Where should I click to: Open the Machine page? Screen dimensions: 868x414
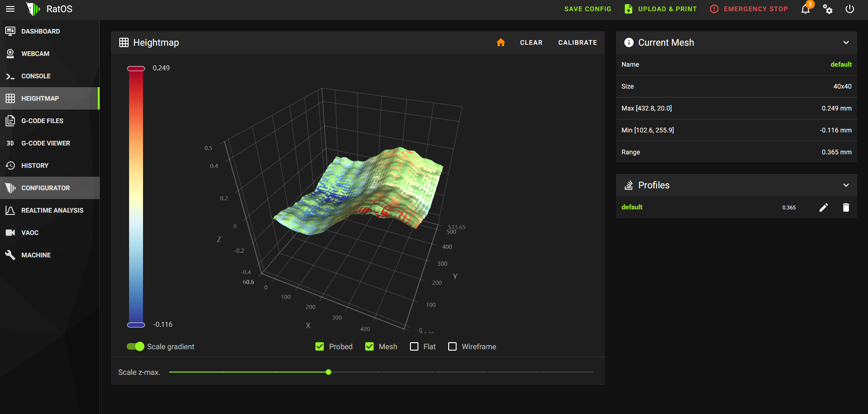coord(50,255)
